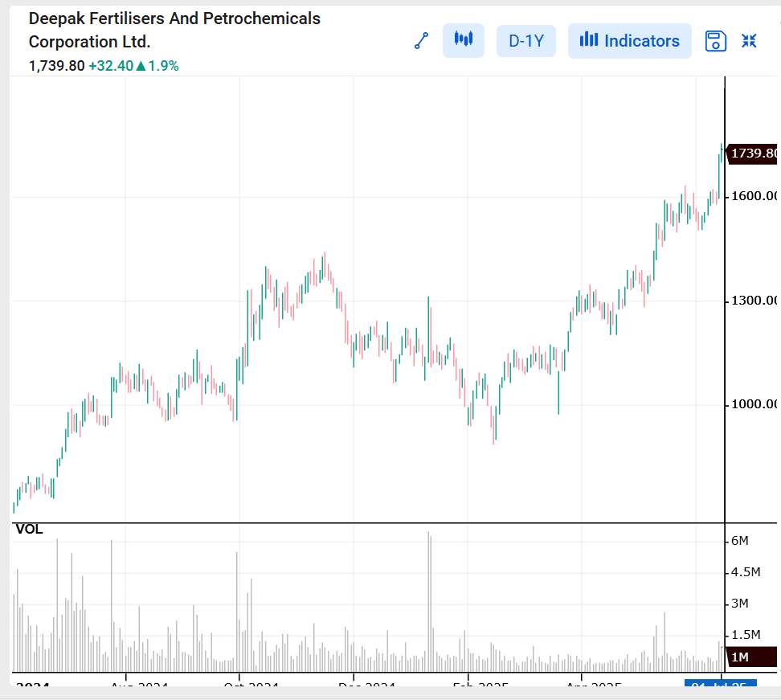
Task: Click the VOL panel label
Action: coord(30,530)
